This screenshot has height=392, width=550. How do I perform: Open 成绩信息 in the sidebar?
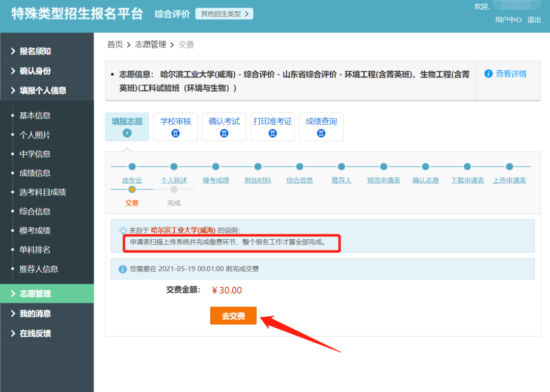(x=35, y=173)
